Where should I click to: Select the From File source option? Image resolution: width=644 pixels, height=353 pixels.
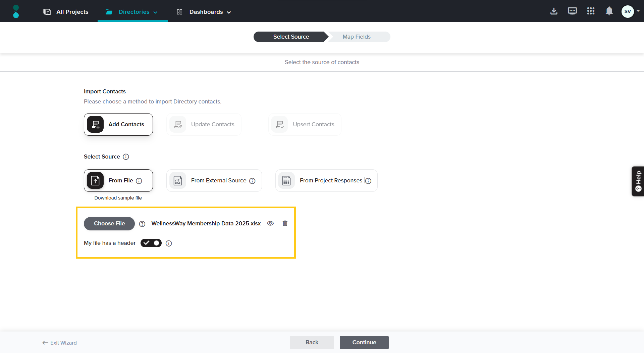[x=118, y=181]
